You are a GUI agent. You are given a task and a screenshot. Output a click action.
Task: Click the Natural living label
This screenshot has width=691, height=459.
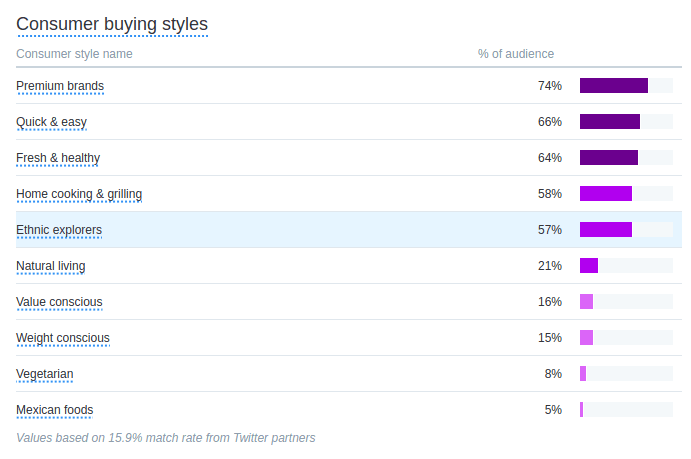[51, 266]
